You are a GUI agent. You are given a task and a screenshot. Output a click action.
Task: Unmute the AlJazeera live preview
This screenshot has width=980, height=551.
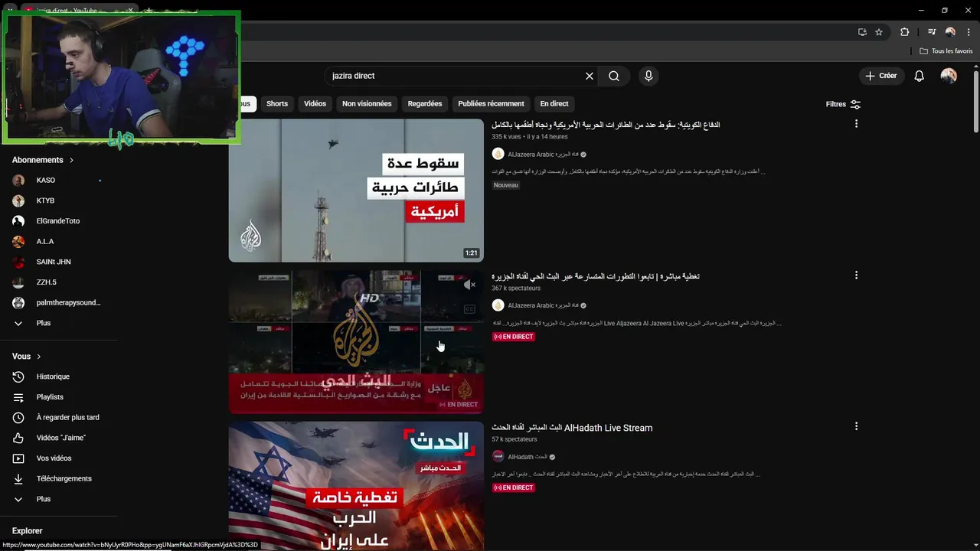click(469, 285)
